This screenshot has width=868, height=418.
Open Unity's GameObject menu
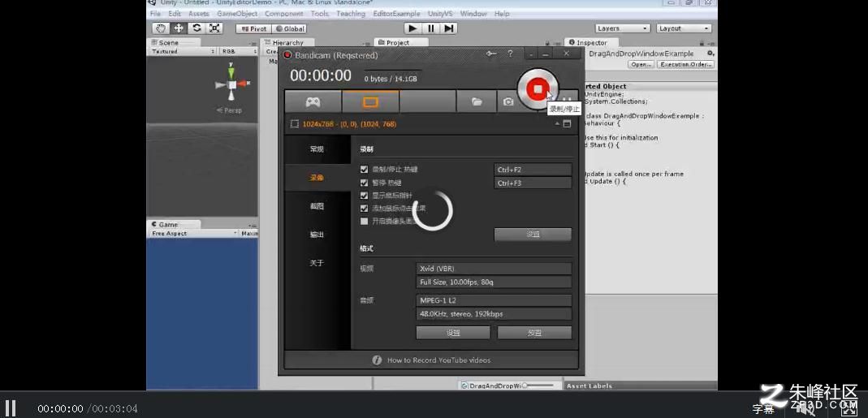pyautogui.click(x=237, y=13)
